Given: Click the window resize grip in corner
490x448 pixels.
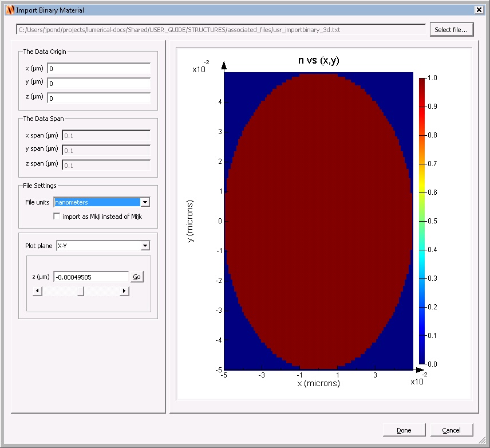Looking at the screenshot, I should pyautogui.click(x=482, y=440).
